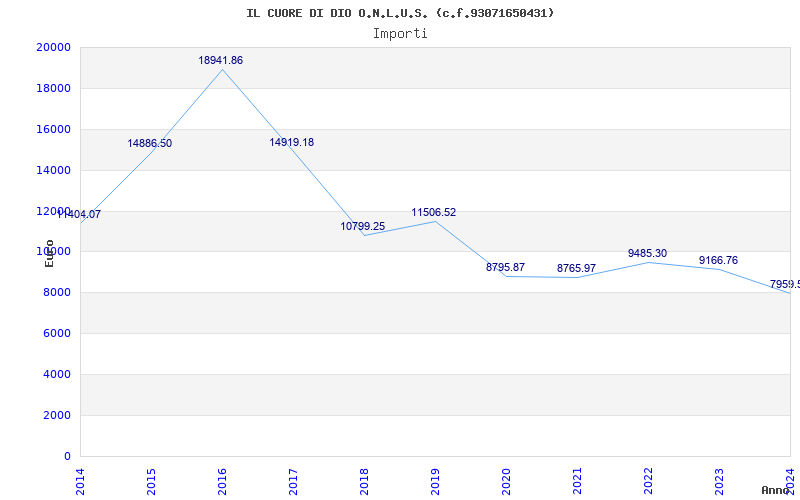This screenshot has width=800, height=500.
Task: Select the 8000 y-axis label
Action: click(57, 292)
